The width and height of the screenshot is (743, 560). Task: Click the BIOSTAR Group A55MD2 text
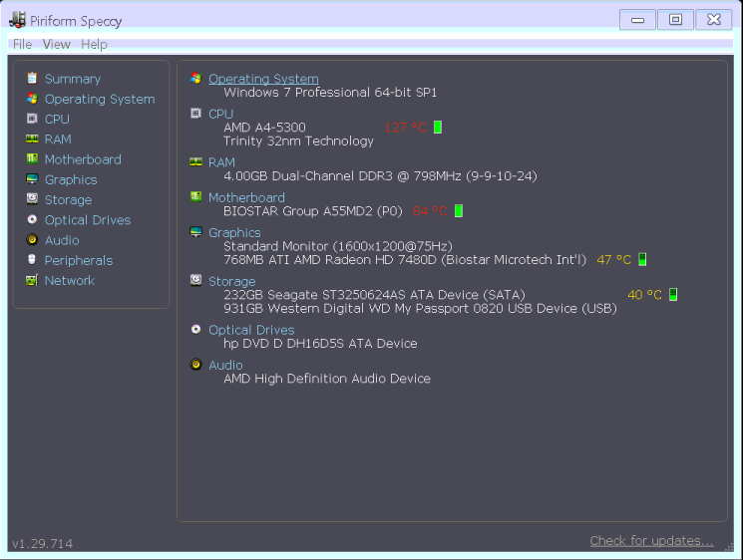[313, 211]
